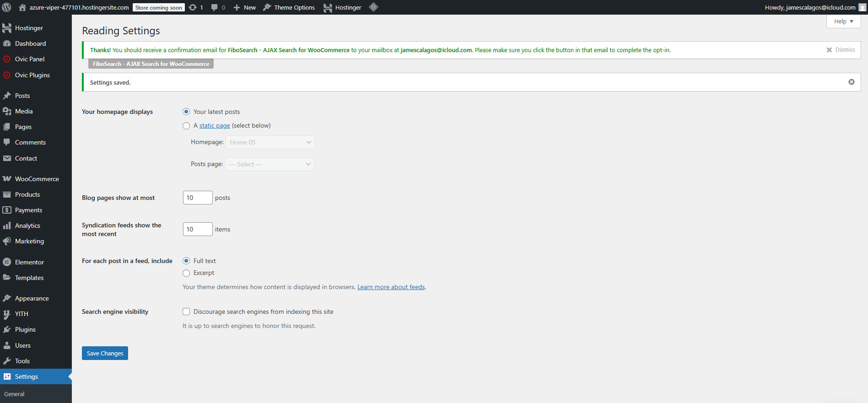Open General settings submenu item

(x=14, y=394)
